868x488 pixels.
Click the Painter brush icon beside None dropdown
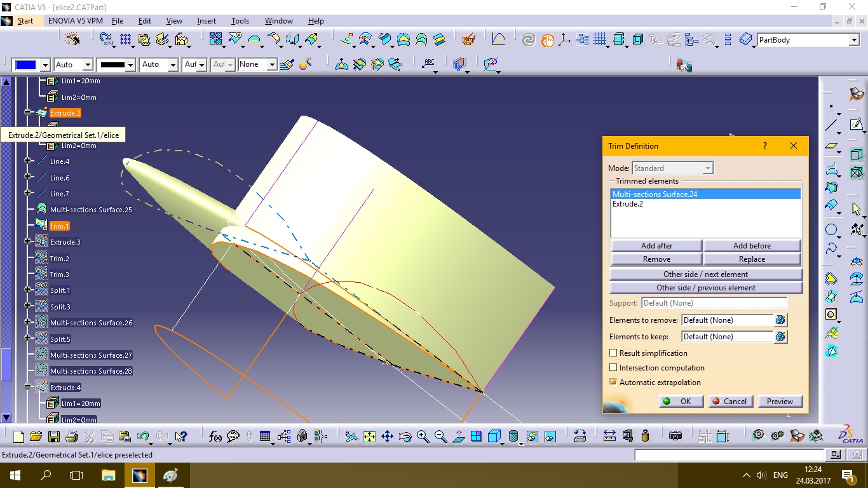point(287,64)
